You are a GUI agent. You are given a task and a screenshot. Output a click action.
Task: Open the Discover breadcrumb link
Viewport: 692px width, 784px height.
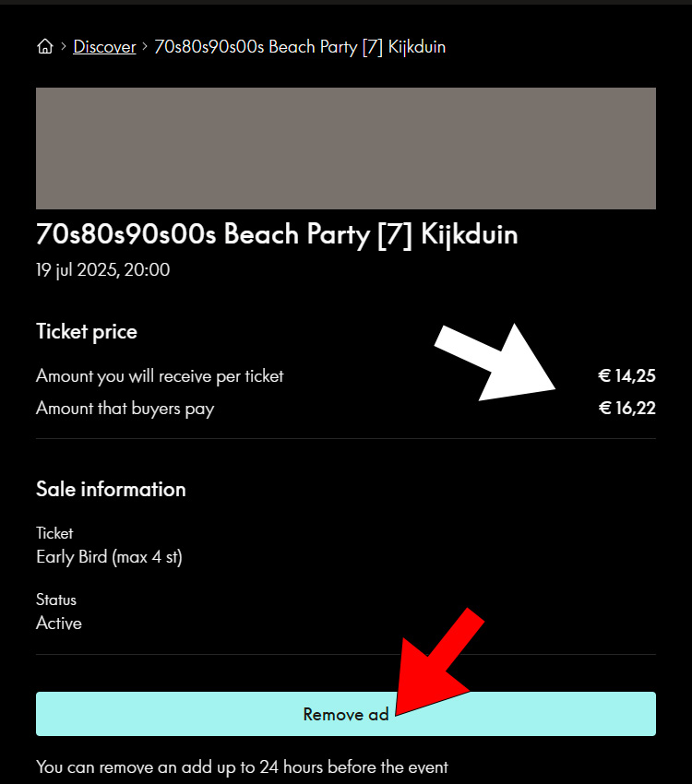[104, 46]
